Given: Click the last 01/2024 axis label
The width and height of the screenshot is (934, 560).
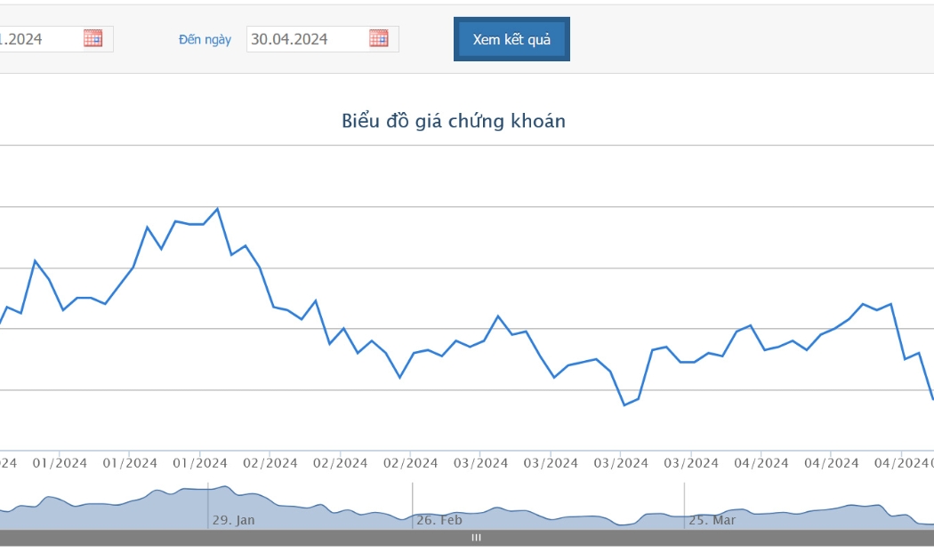Looking at the screenshot, I should coord(199,463).
